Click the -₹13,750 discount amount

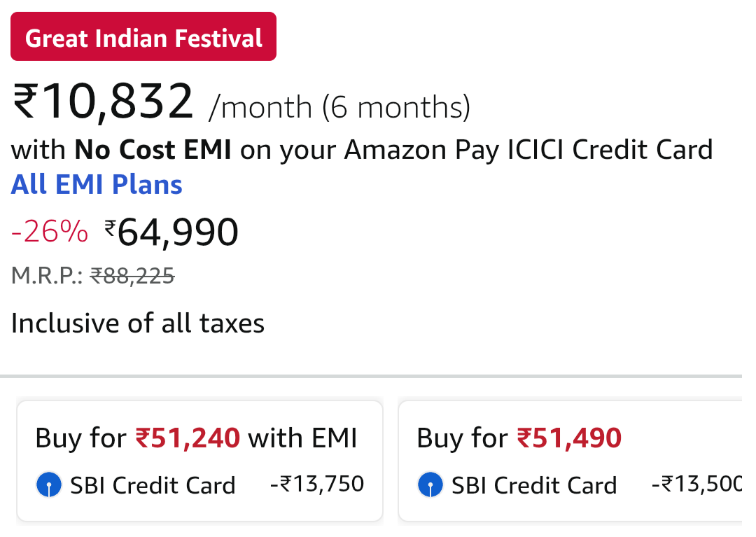pyautogui.click(x=317, y=484)
